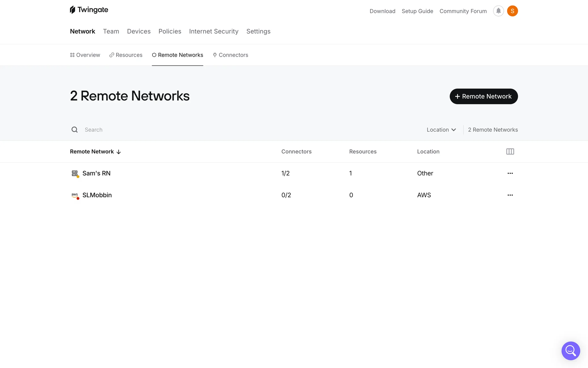This screenshot has height=368, width=588.
Task: Click the column layout icon
Action: click(x=510, y=151)
